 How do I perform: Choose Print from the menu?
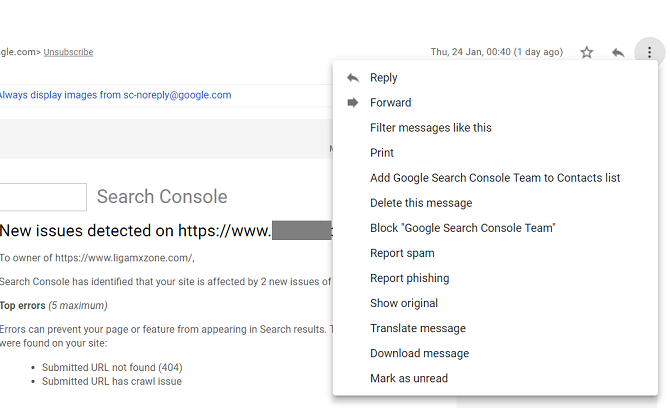495,153
